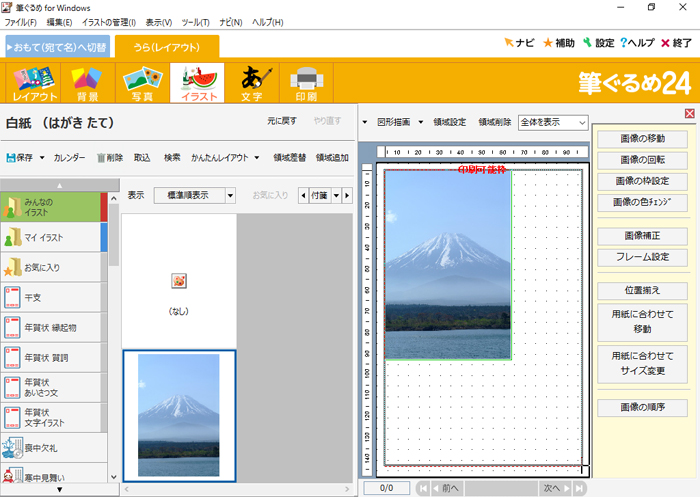Click the 画像の回転 button
The width and height of the screenshot is (700, 497).
pyautogui.click(x=643, y=160)
